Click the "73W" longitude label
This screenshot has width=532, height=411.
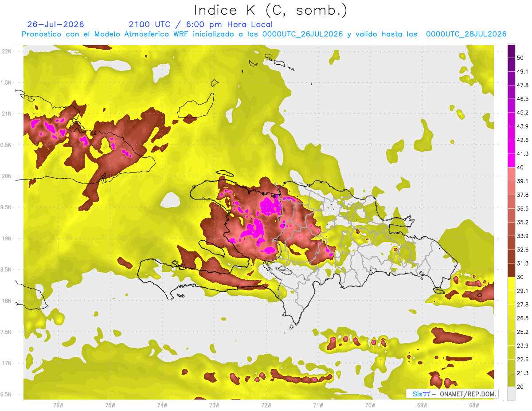[214, 405]
